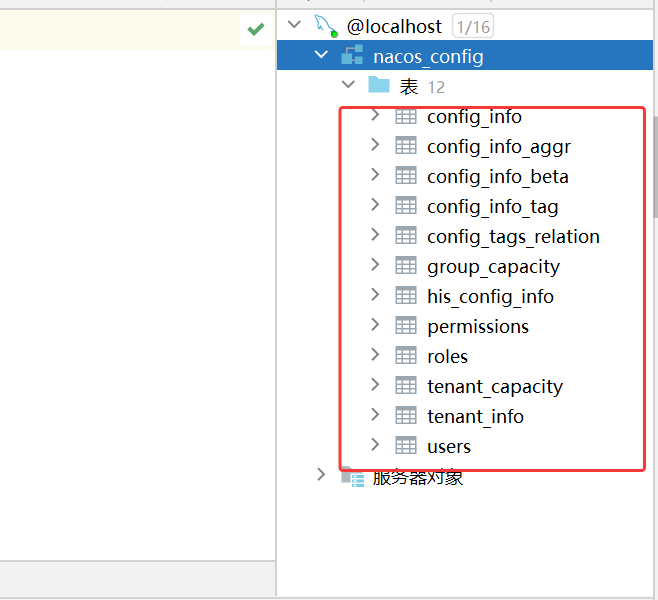
Task: Select the 服务器对象 label
Action: click(418, 478)
